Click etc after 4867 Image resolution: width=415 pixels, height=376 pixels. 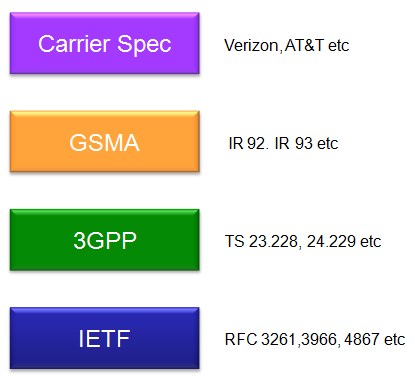[x=395, y=340]
